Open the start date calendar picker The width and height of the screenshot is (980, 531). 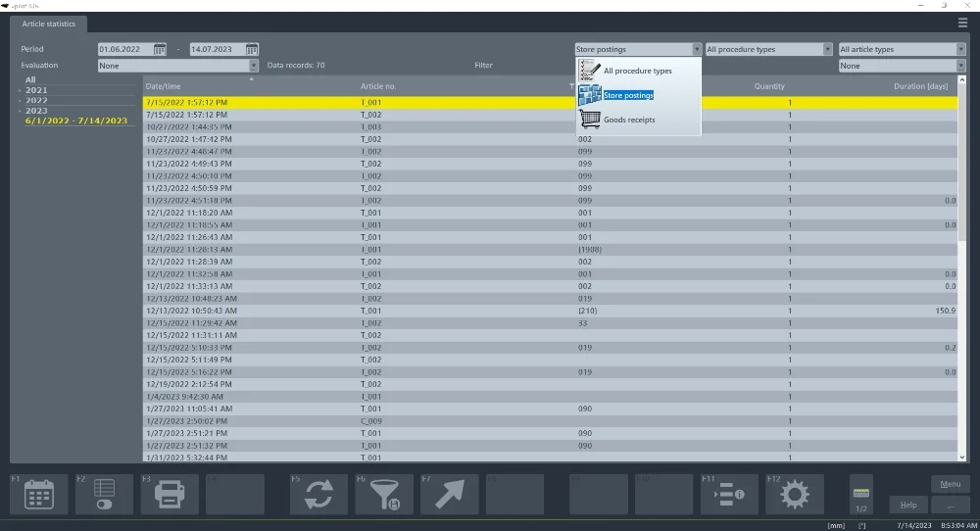coord(160,49)
